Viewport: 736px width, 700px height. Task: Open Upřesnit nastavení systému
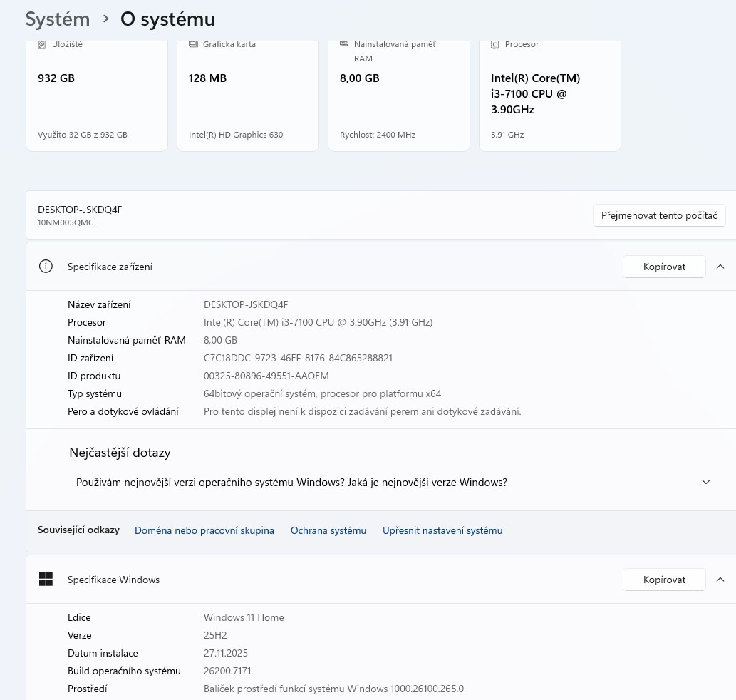442,530
